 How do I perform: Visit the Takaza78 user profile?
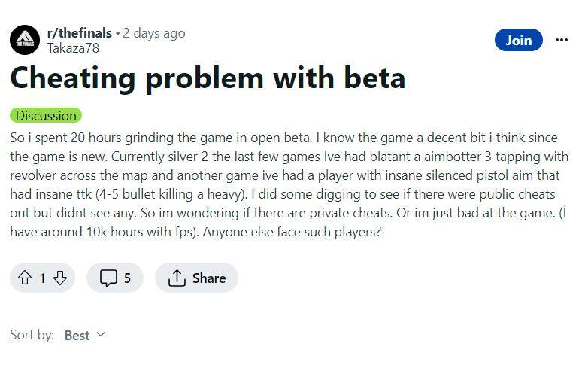[73, 48]
